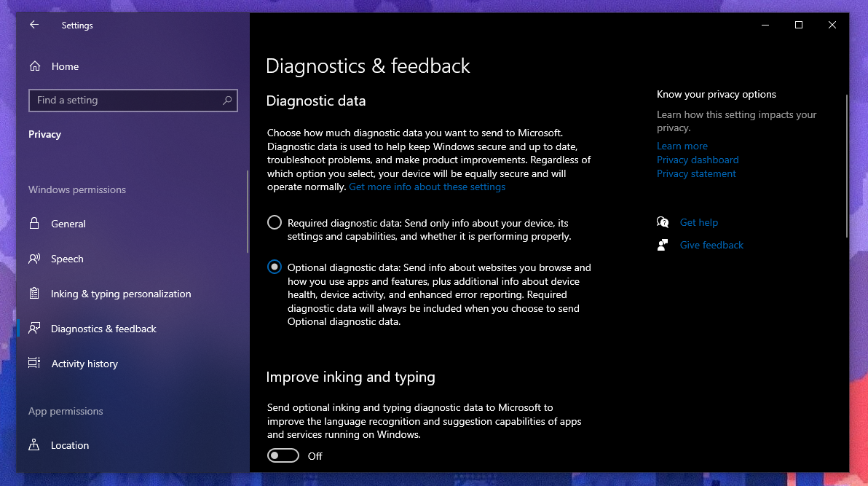Click the App permissions heading

tap(66, 411)
